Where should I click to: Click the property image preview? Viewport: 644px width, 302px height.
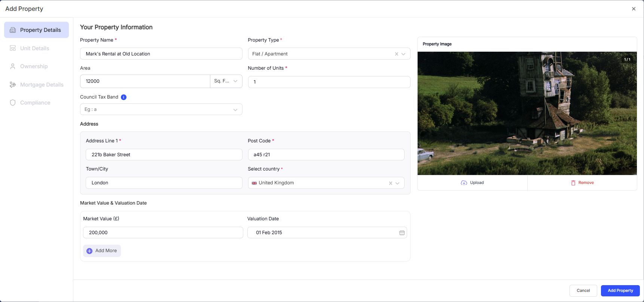point(527,113)
